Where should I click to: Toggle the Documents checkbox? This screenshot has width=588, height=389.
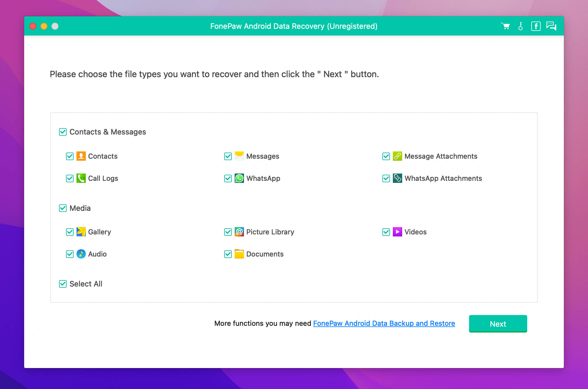point(228,254)
